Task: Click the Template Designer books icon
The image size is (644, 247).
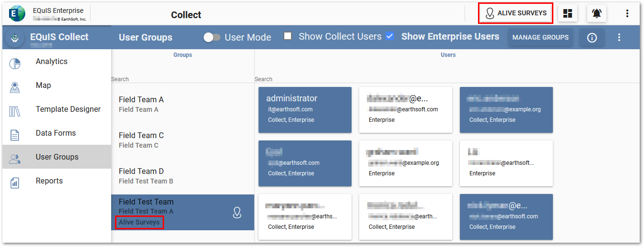Action: pos(15,111)
